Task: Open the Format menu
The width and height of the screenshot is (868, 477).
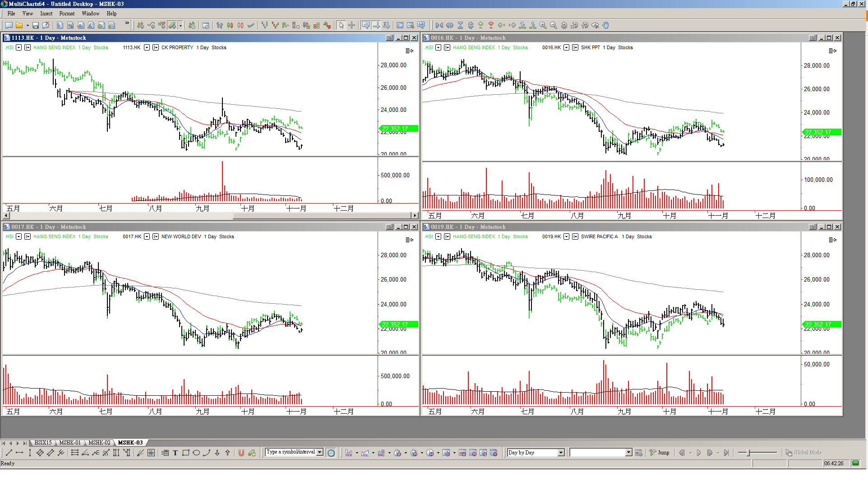Action: point(67,14)
